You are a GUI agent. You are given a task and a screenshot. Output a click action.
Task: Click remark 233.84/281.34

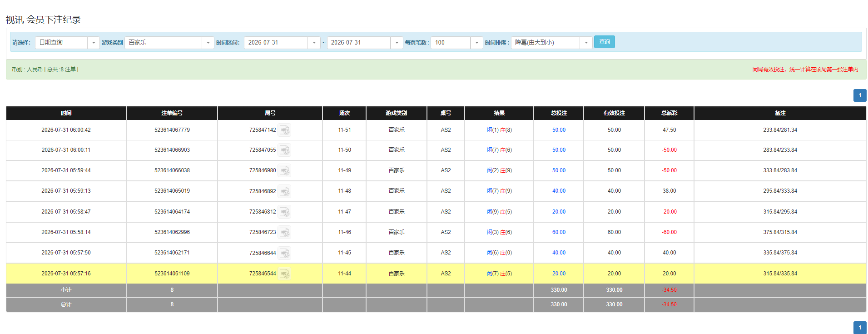click(780, 130)
